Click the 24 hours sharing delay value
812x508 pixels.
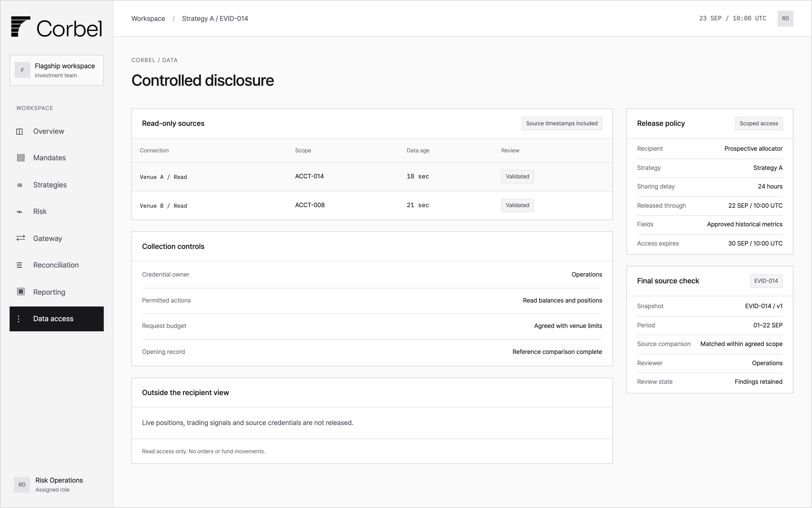[770, 186]
